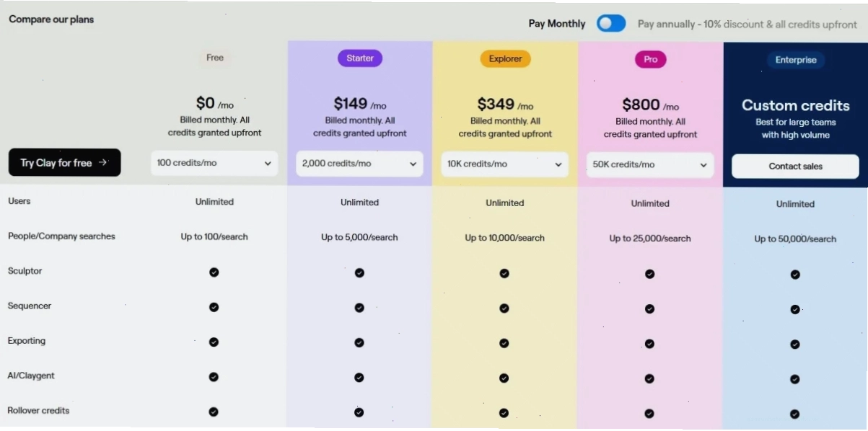Screen dimensions: 868x431
Task: Select the Starter plan badge
Action: click(360, 58)
